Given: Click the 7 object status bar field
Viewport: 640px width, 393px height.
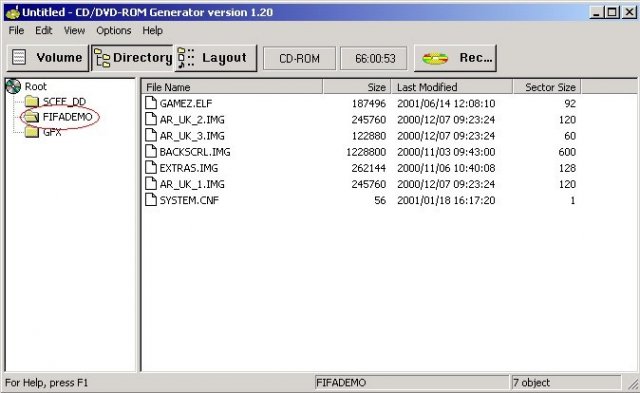Looking at the screenshot, I should [x=566, y=382].
